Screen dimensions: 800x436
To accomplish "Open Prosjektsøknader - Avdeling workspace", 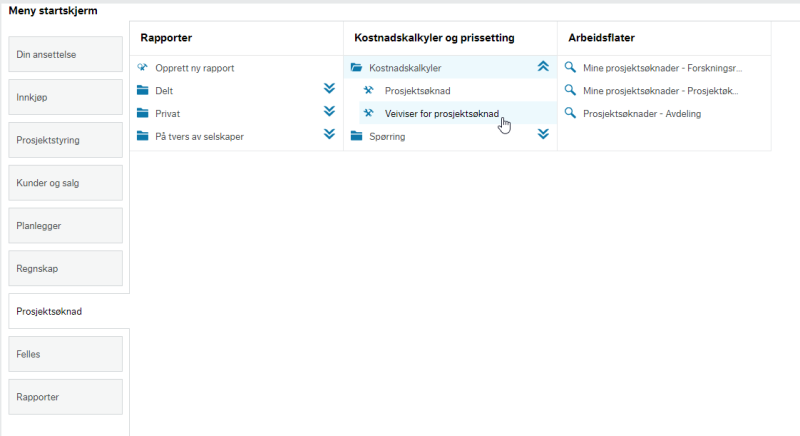I will pyautogui.click(x=642, y=114).
